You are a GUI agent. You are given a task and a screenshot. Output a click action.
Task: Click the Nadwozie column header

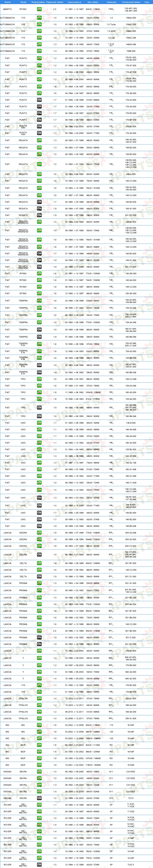point(111,2)
